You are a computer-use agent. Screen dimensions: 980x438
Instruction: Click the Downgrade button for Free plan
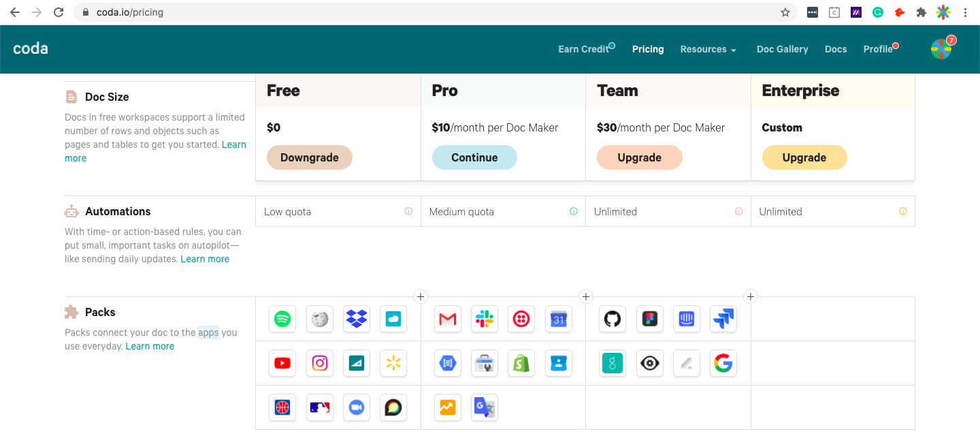[x=310, y=157]
